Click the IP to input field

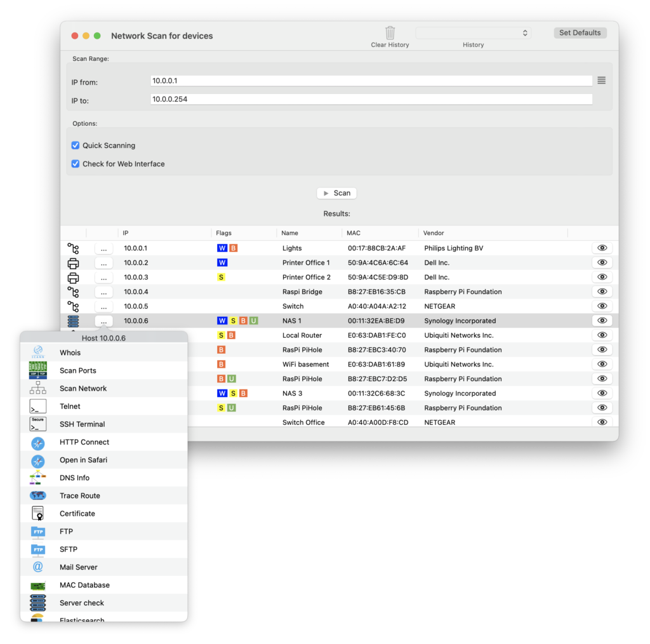tap(371, 99)
